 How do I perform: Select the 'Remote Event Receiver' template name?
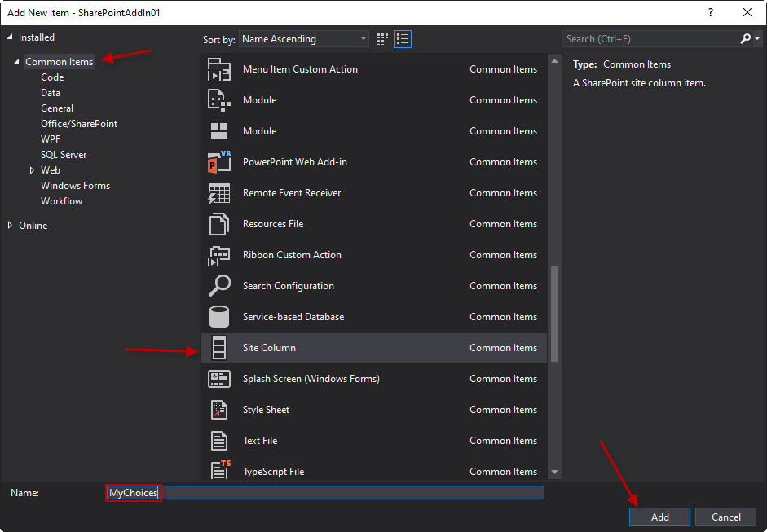point(292,193)
